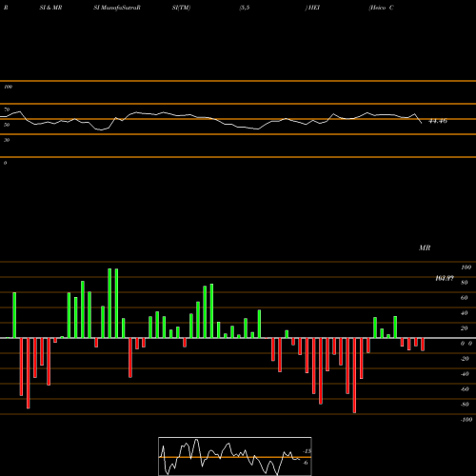Click the 'SI MunafaSutraR' header text
The width and height of the screenshot is (476, 476).
coord(117,8)
